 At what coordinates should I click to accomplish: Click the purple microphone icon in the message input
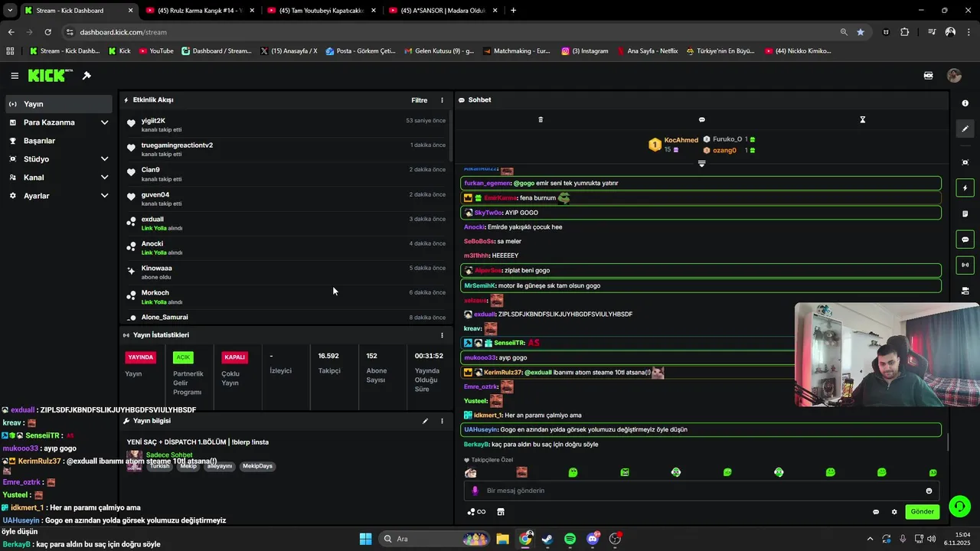click(475, 491)
